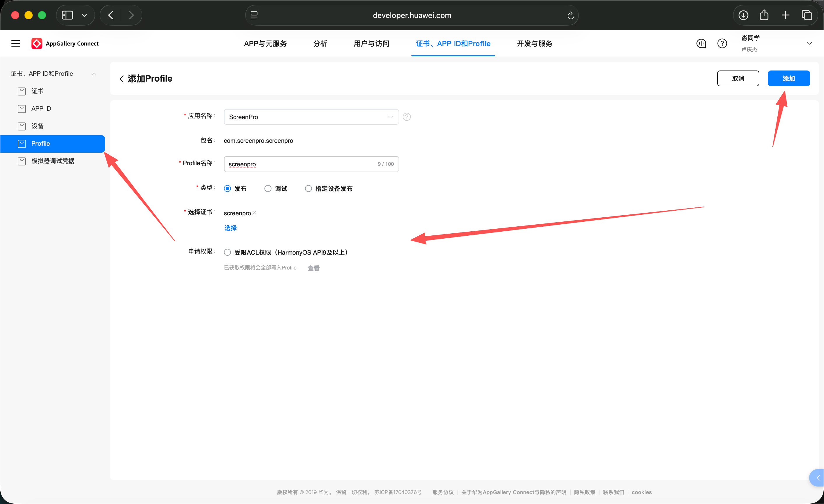Go forward with Safari's forward arrow
The width and height of the screenshot is (824, 504).
coord(132,15)
